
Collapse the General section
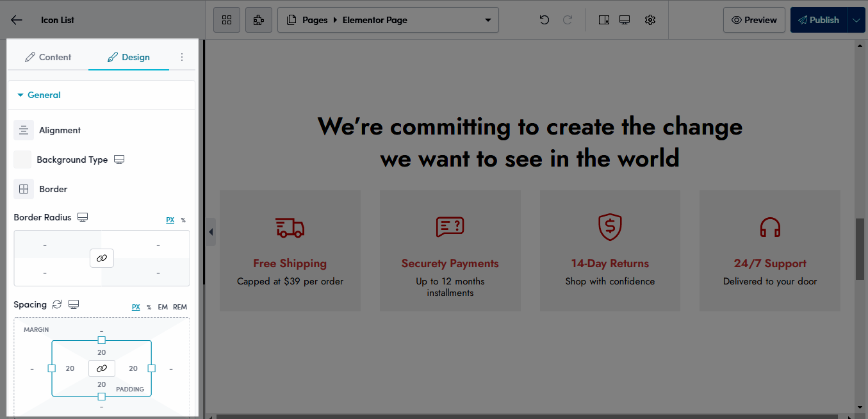[39, 95]
